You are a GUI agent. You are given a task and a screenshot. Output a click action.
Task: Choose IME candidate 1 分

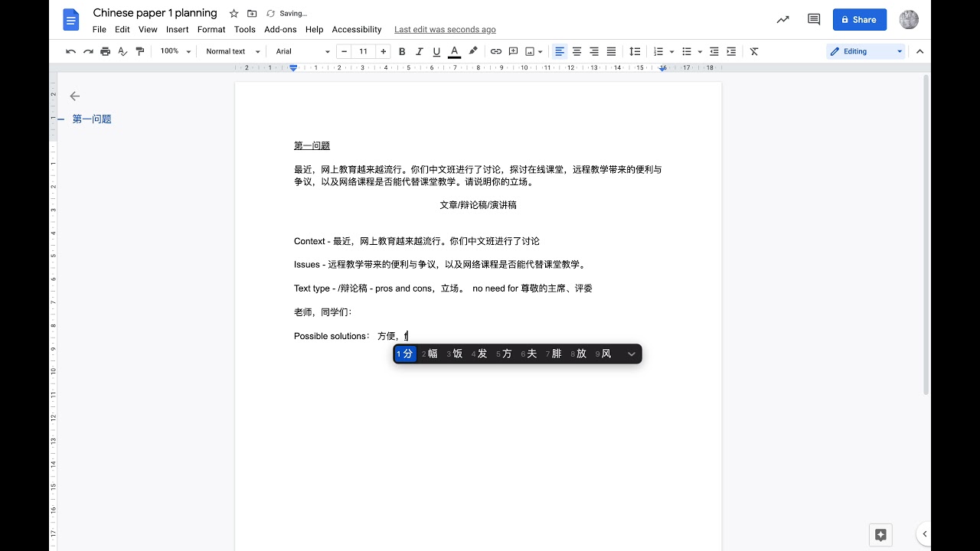tap(405, 354)
